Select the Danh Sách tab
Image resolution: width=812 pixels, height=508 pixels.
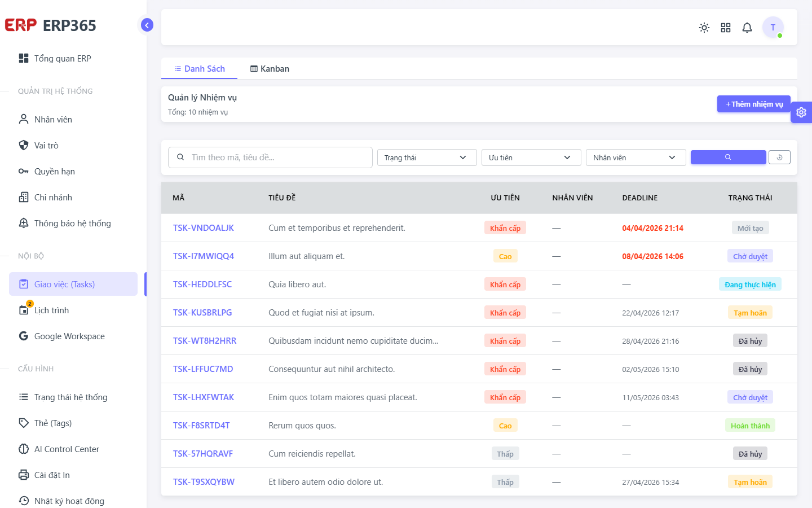point(199,69)
